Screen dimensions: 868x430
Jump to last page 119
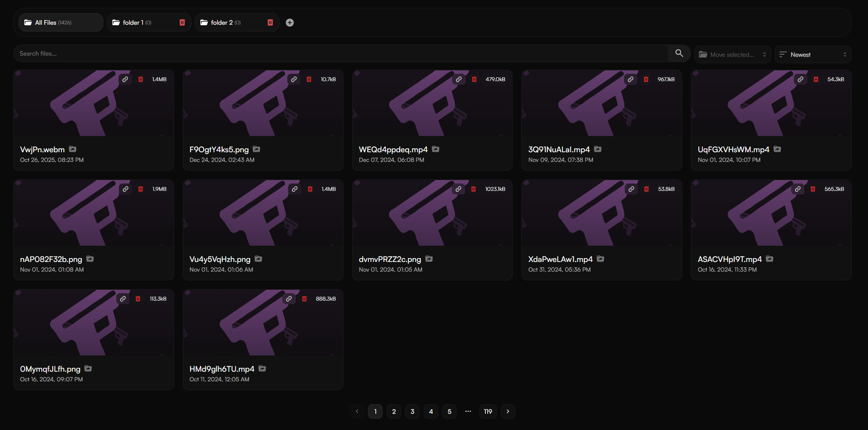[x=488, y=411]
